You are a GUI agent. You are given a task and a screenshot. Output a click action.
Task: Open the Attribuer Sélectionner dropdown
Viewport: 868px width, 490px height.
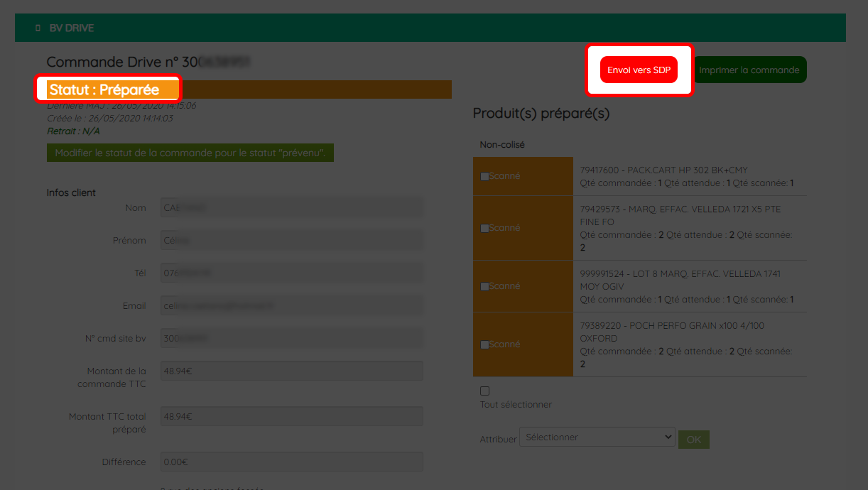pos(597,437)
